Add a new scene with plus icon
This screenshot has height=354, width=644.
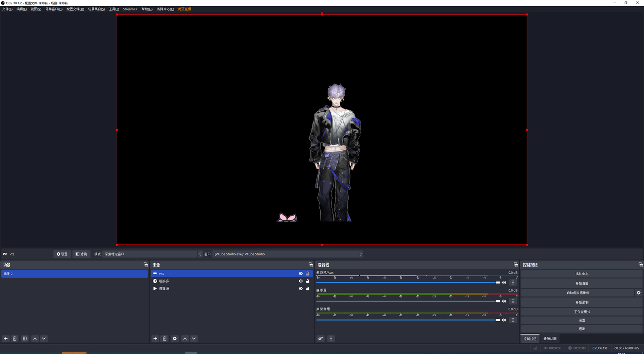tap(6, 339)
